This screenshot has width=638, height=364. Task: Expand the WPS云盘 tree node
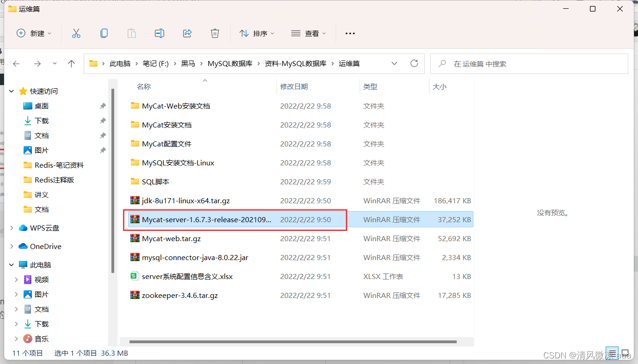(x=12, y=228)
